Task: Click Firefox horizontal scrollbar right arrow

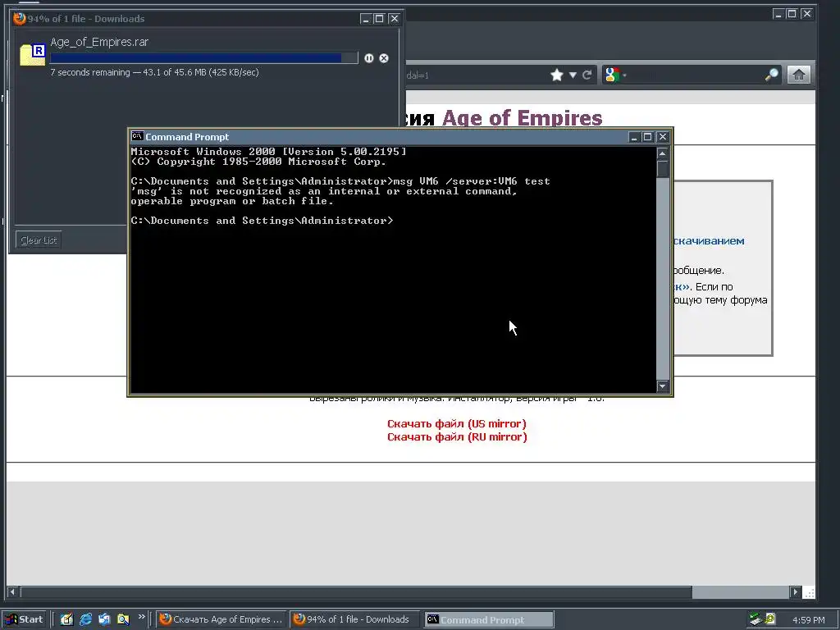Action: [796, 592]
